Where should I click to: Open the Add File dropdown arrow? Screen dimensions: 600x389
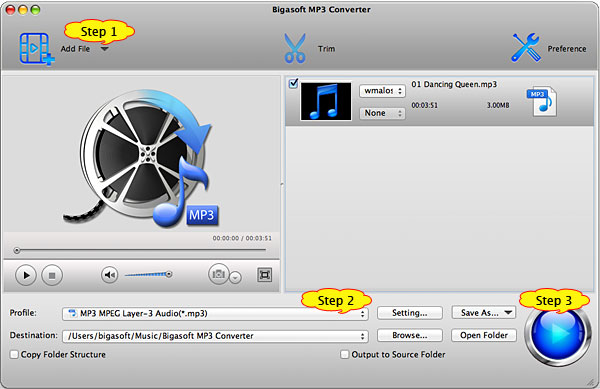tap(104, 49)
